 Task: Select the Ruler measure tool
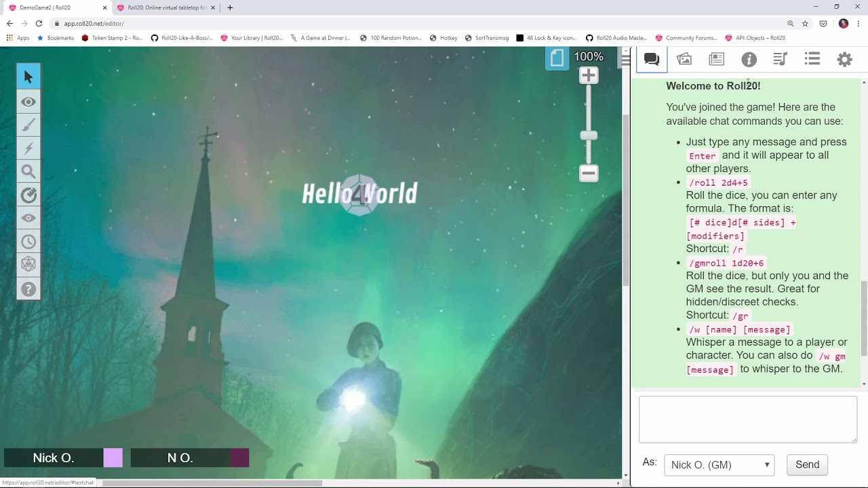[28, 195]
